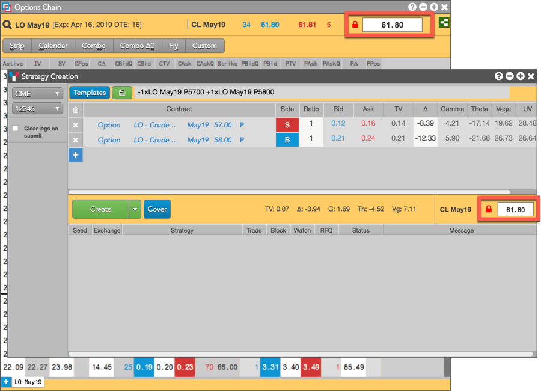541x392 pixels.
Task: Select the Fly strategy tab
Action: [174, 46]
